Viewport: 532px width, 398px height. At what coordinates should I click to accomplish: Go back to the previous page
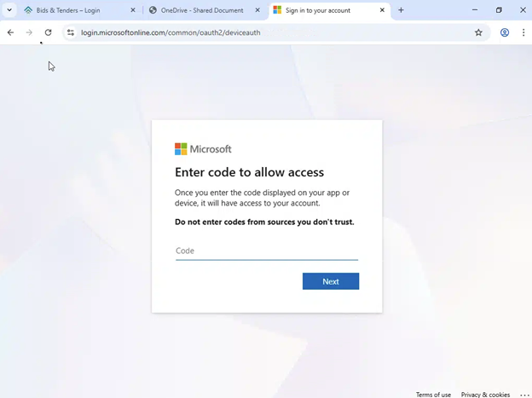[x=10, y=32]
